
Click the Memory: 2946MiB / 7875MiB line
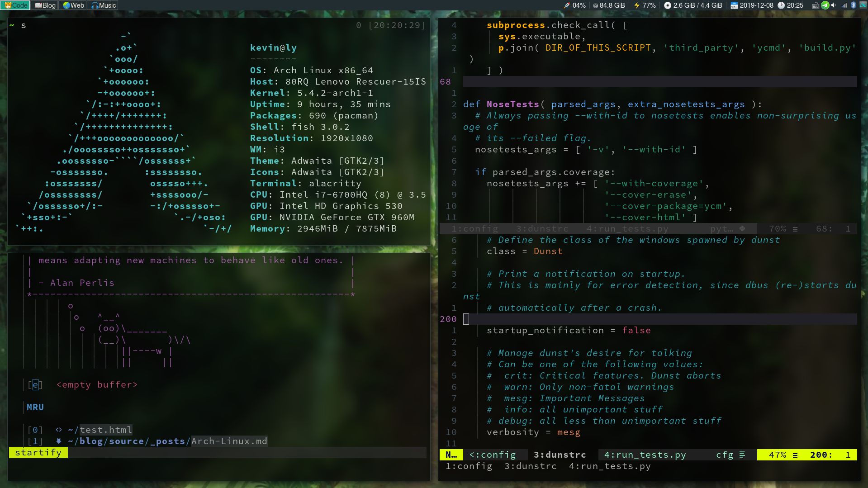pos(323,229)
